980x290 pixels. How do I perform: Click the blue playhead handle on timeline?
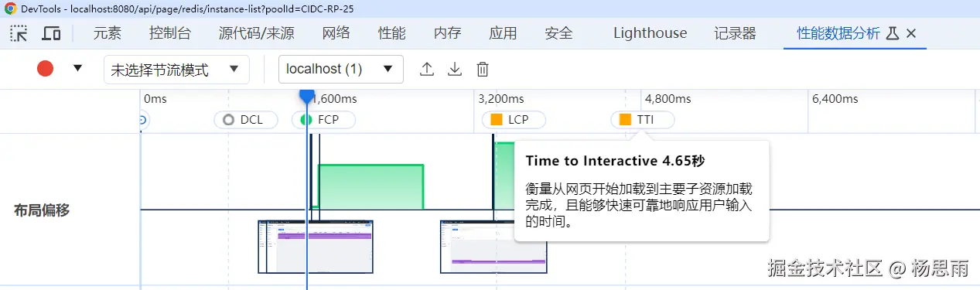click(307, 96)
